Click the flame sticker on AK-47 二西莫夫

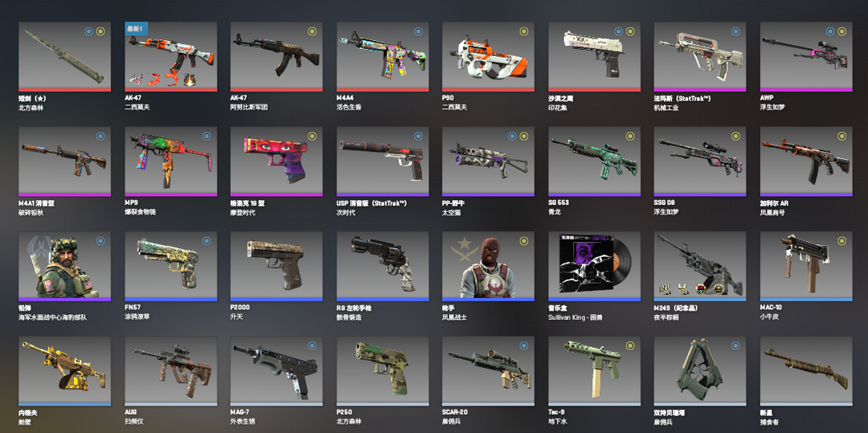(x=189, y=80)
